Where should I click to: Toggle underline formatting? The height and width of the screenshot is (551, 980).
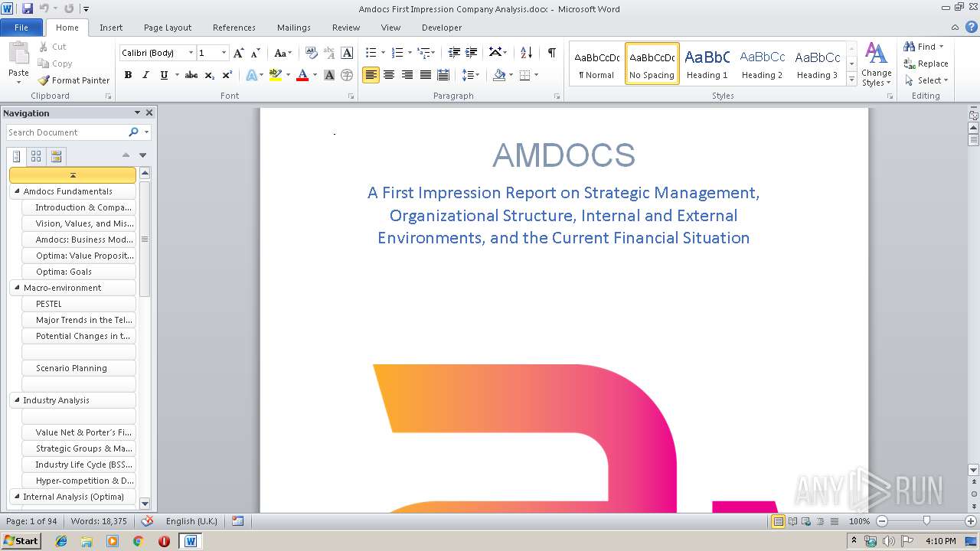pyautogui.click(x=163, y=75)
